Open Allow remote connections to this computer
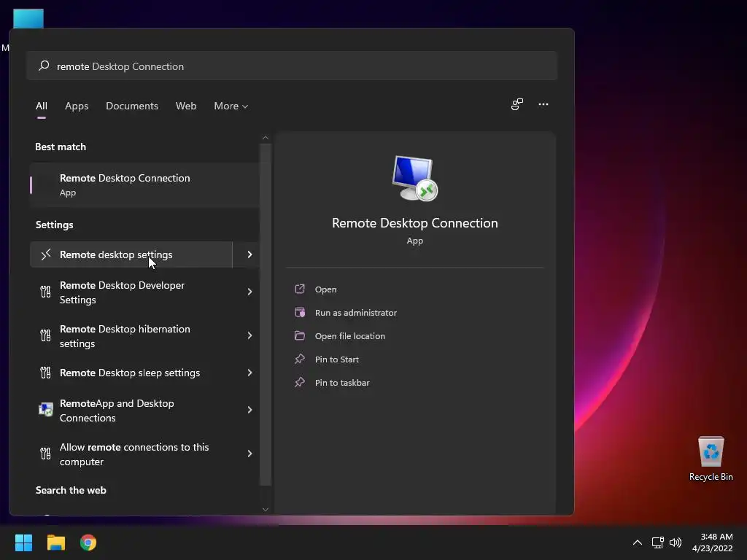 tap(131, 454)
